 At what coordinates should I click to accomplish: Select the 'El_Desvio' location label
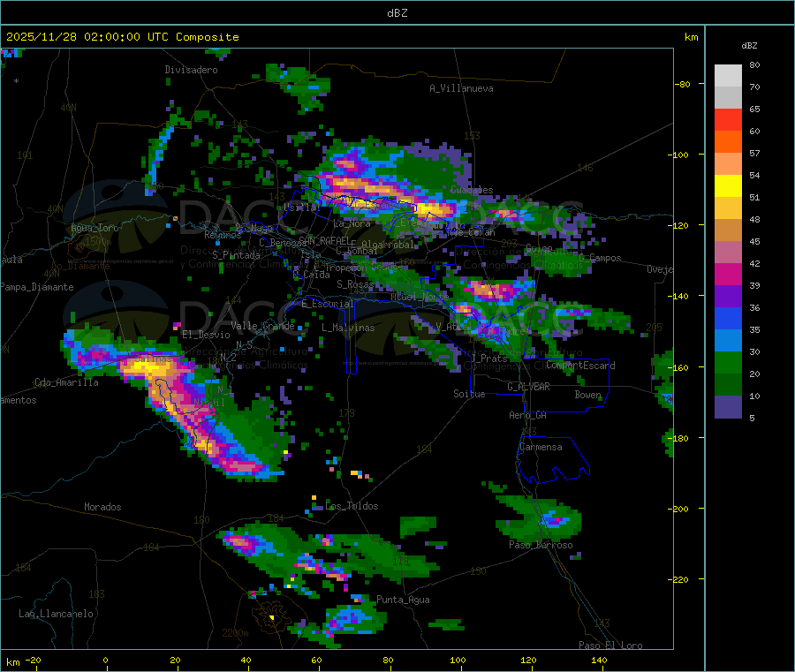207,335
